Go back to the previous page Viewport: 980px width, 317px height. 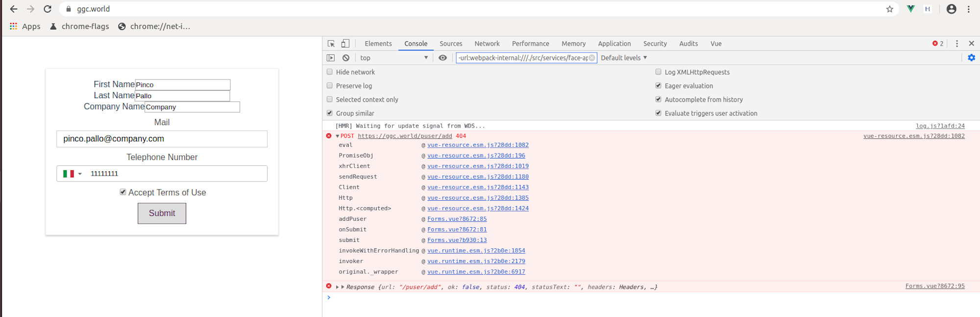[14, 9]
